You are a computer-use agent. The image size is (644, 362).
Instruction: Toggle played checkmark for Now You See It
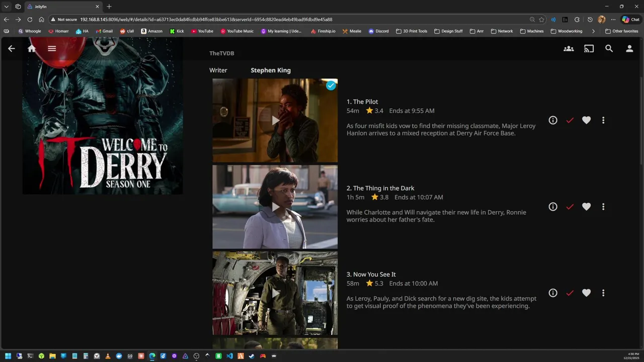pos(570,293)
